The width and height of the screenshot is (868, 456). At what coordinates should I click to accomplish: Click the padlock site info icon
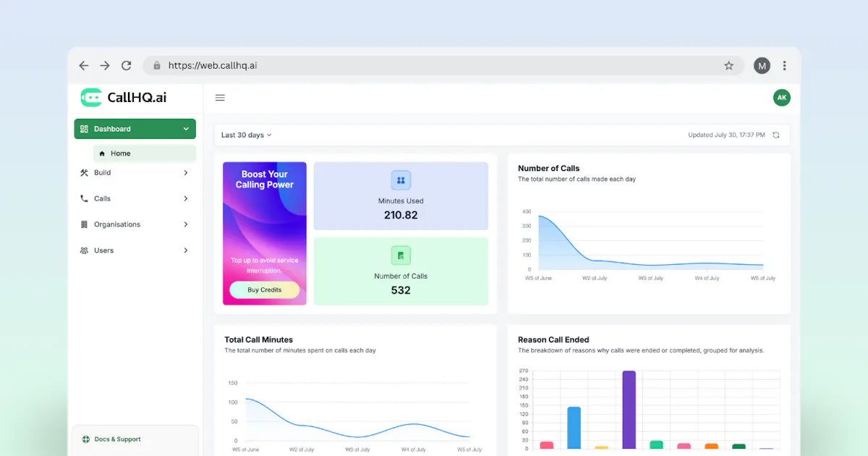[156, 65]
